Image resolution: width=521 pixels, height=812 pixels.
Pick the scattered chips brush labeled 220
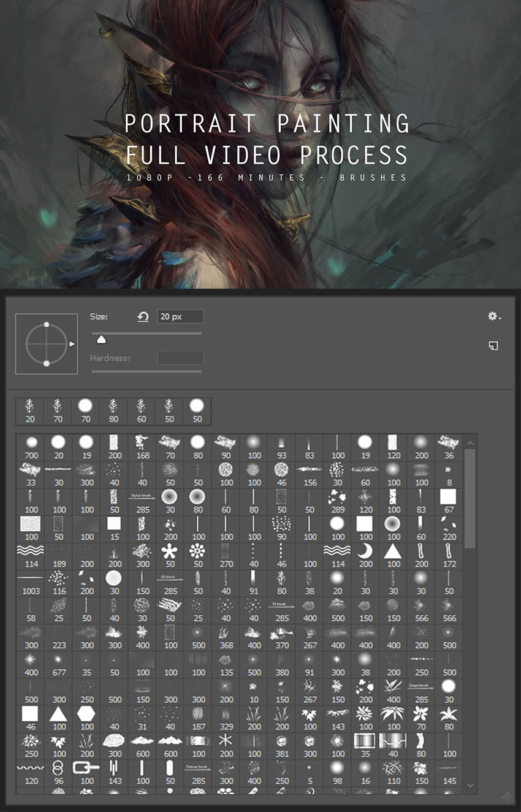point(449,529)
